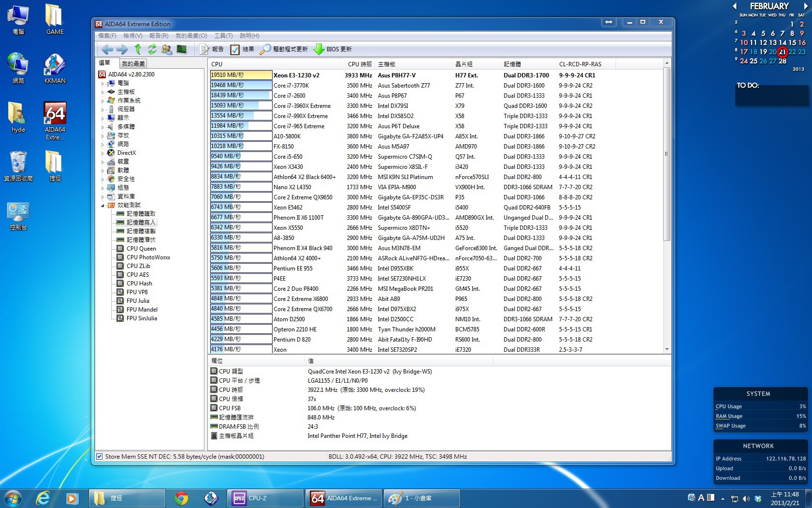Click the Forward navigation arrow in toolbar
This screenshot has height=508, width=812.
pos(122,49)
